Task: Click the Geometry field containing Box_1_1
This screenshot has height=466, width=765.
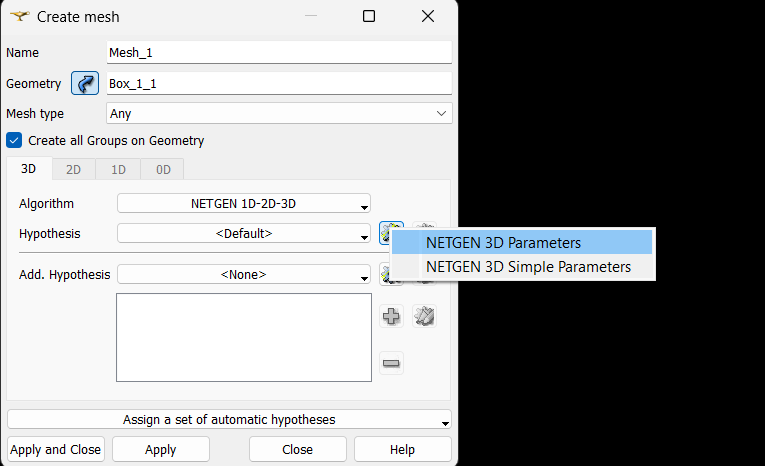Action: tap(279, 83)
